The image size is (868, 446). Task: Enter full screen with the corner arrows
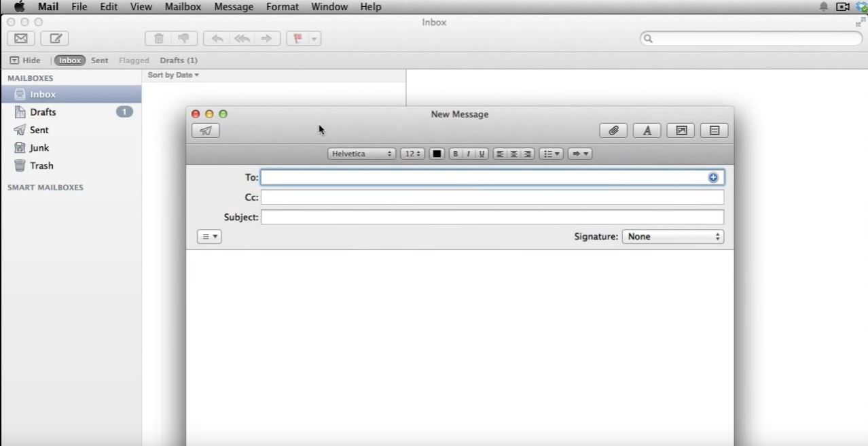[861, 22]
